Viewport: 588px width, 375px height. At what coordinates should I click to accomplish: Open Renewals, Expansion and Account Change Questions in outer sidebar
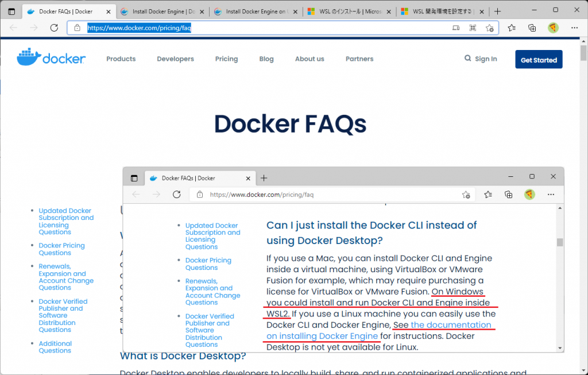pyautogui.click(x=66, y=277)
